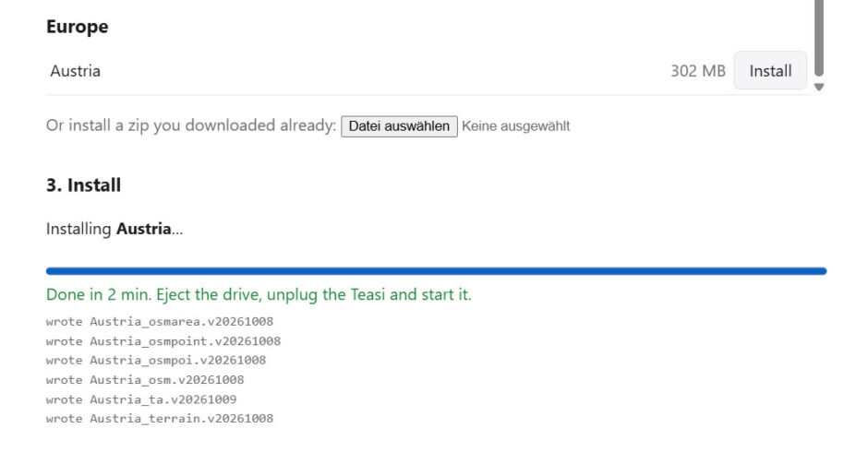
Task: Click the map list scrollbar thumb
Action: point(819,38)
